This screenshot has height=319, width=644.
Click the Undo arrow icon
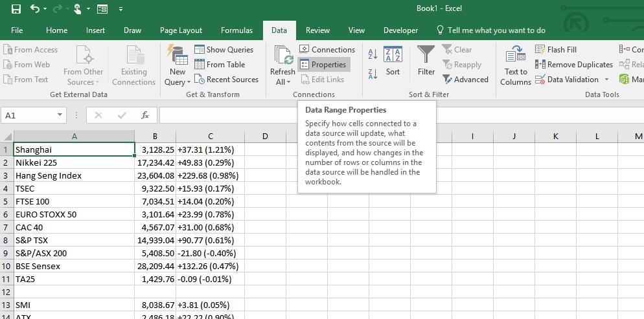pyautogui.click(x=35, y=9)
